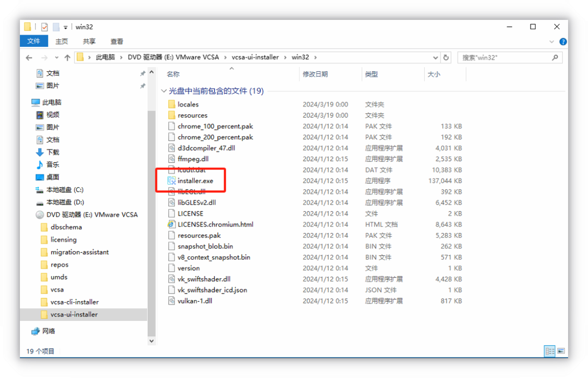
Task: Select the locales folder icon
Action: pos(172,104)
